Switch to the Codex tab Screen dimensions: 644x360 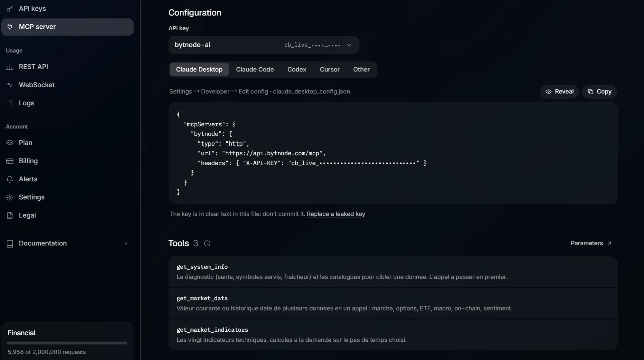[297, 70]
